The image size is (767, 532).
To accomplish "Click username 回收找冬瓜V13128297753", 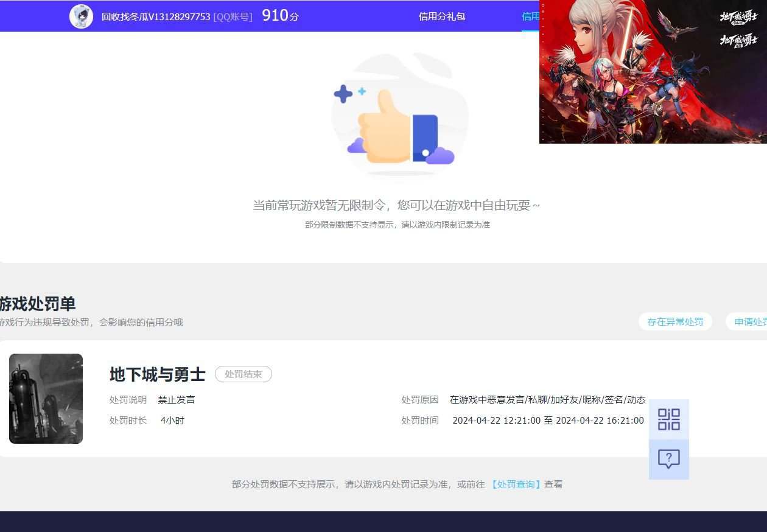I will click(156, 16).
